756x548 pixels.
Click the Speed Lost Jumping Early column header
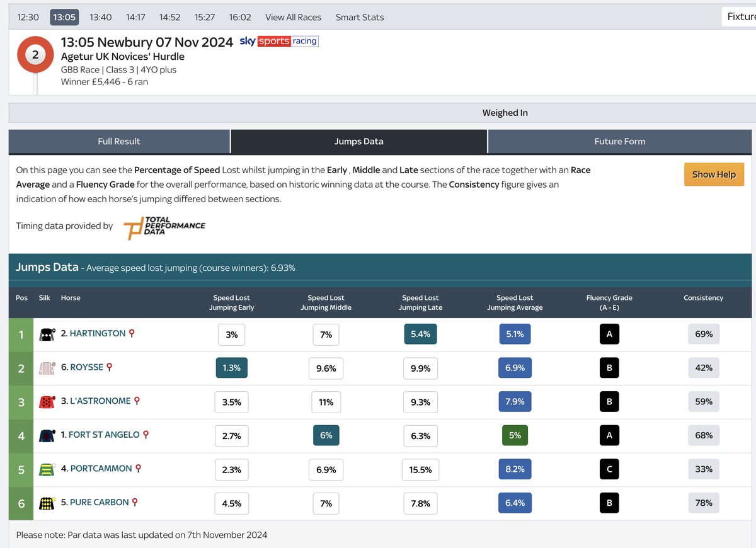point(232,302)
